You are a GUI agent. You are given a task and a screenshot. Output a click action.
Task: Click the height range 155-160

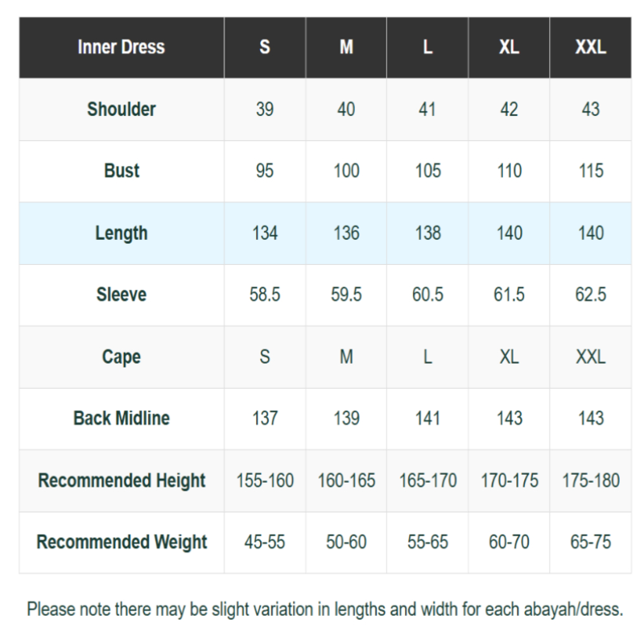click(265, 481)
